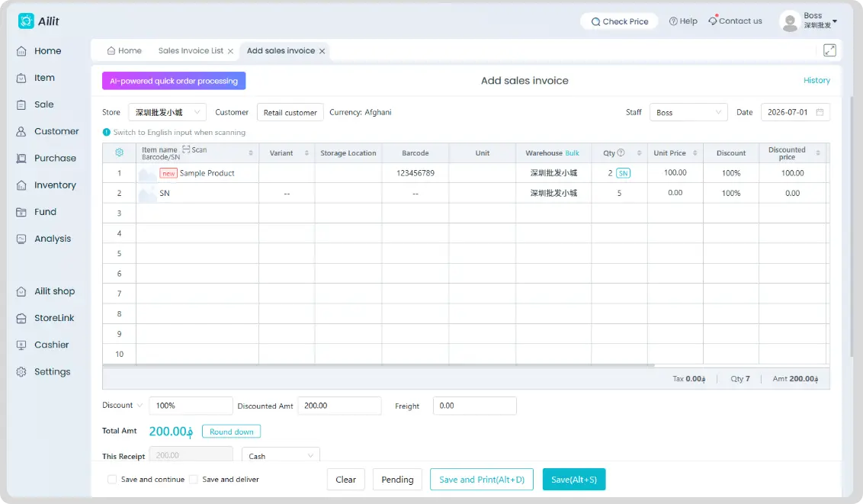Open the Cash payment method dropdown
Screen dimensions: 863x504
tap(281, 455)
